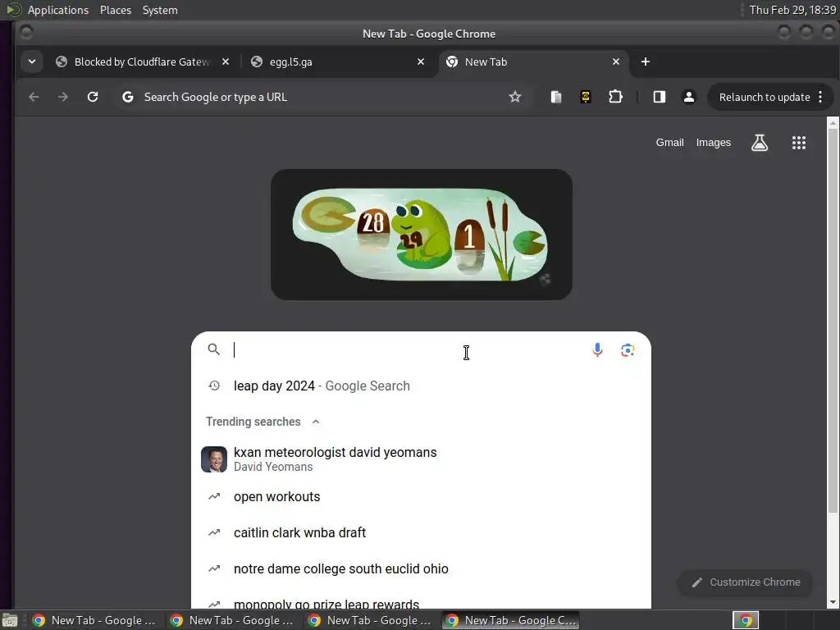Close the egg.l5.ga tab
This screenshot has height=630, width=840.
pyautogui.click(x=421, y=62)
